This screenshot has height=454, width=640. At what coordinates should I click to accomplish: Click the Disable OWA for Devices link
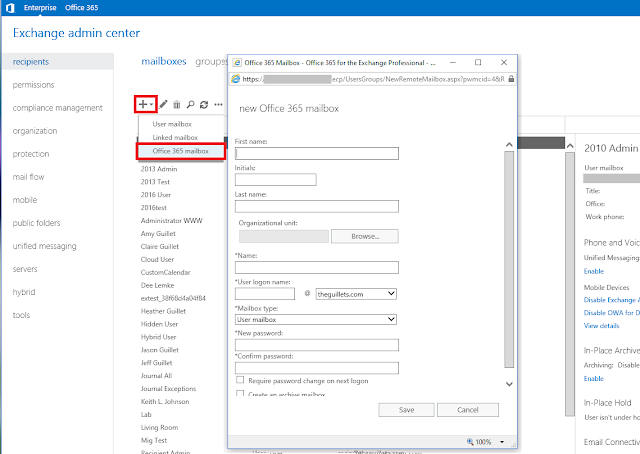tap(611, 313)
